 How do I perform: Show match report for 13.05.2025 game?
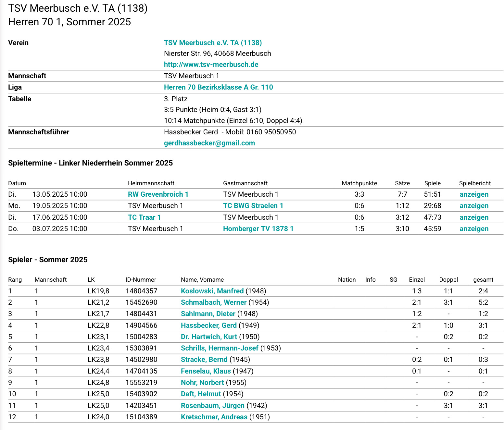coord(474,194)
